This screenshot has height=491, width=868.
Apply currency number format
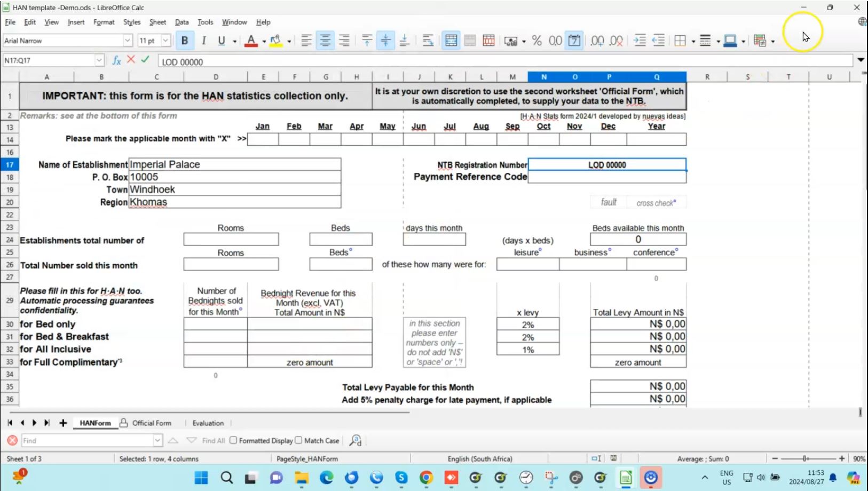click(511, 40)
